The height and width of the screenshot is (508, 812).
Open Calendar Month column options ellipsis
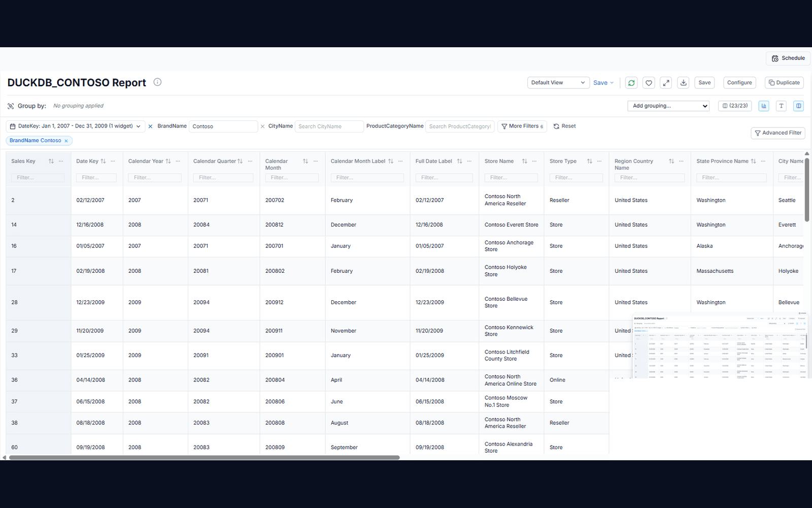316,161
